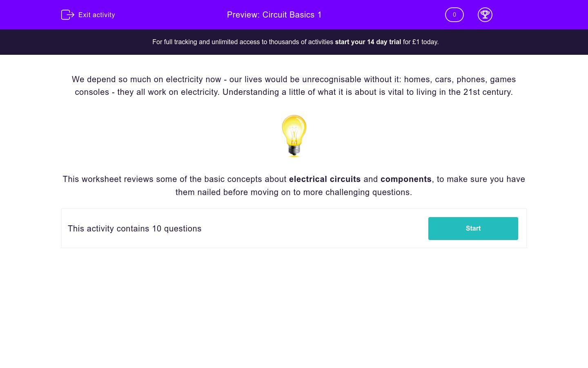Click the score counter showing 0

coord(454,15)
